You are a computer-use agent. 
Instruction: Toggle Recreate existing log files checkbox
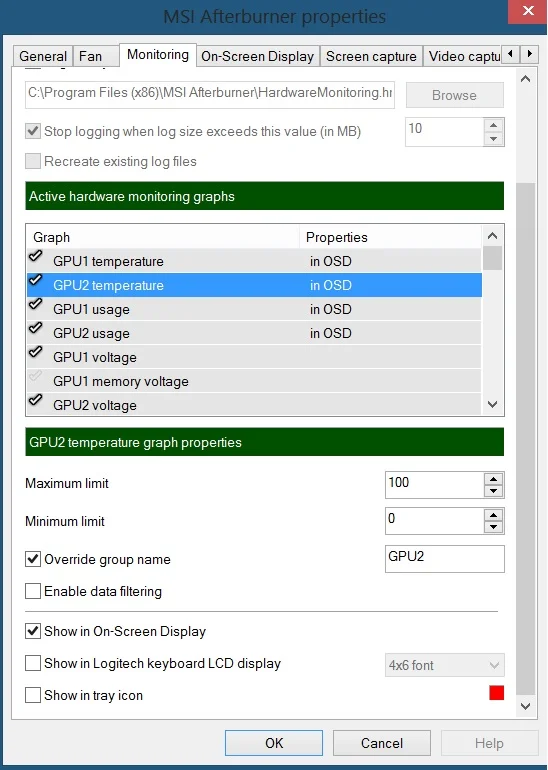tap(33, 162)
